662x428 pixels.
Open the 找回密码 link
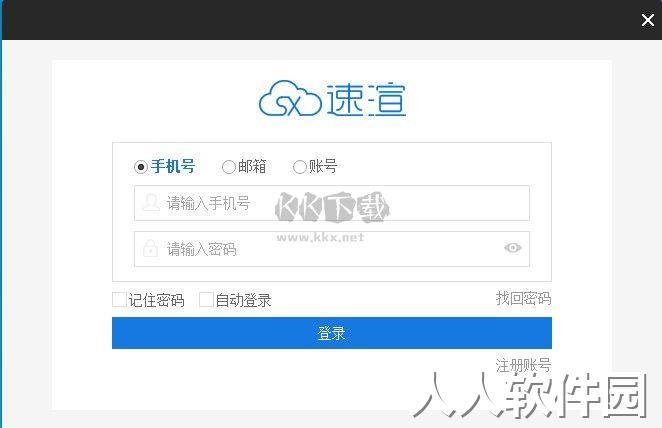(524, 298)
